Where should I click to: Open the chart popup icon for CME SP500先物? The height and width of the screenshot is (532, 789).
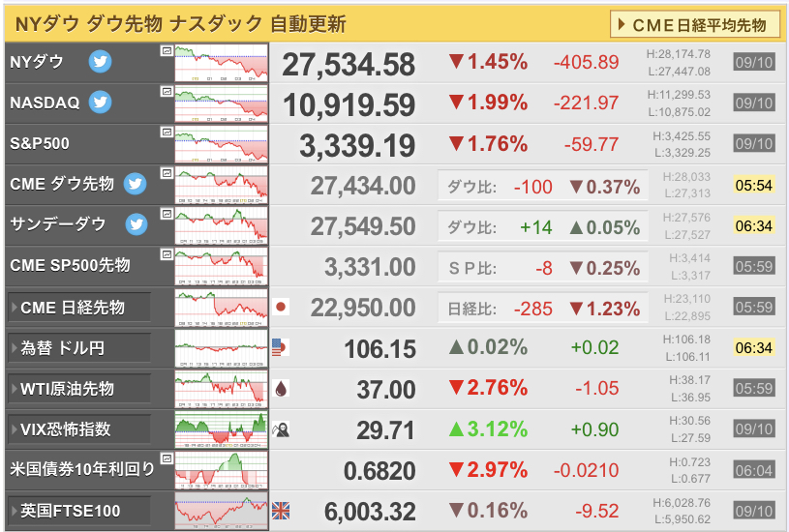pyautogui.click(x=167, y=254)
